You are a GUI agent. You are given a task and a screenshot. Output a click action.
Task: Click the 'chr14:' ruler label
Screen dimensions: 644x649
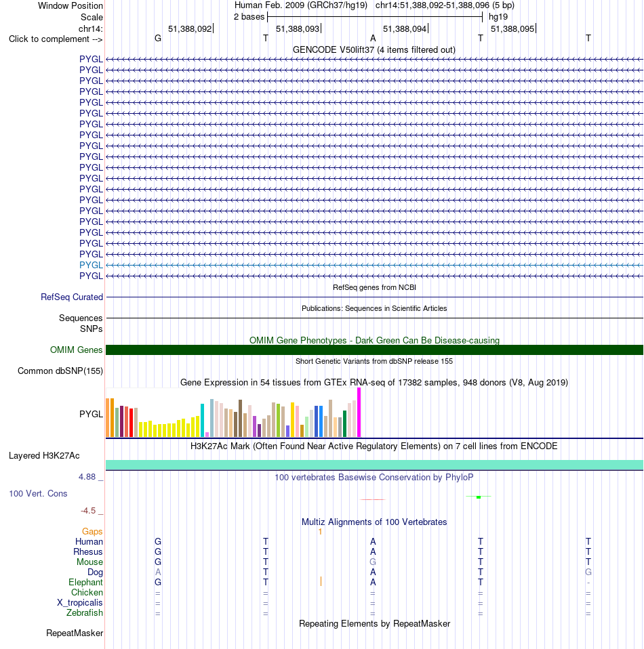coord(91,28)
